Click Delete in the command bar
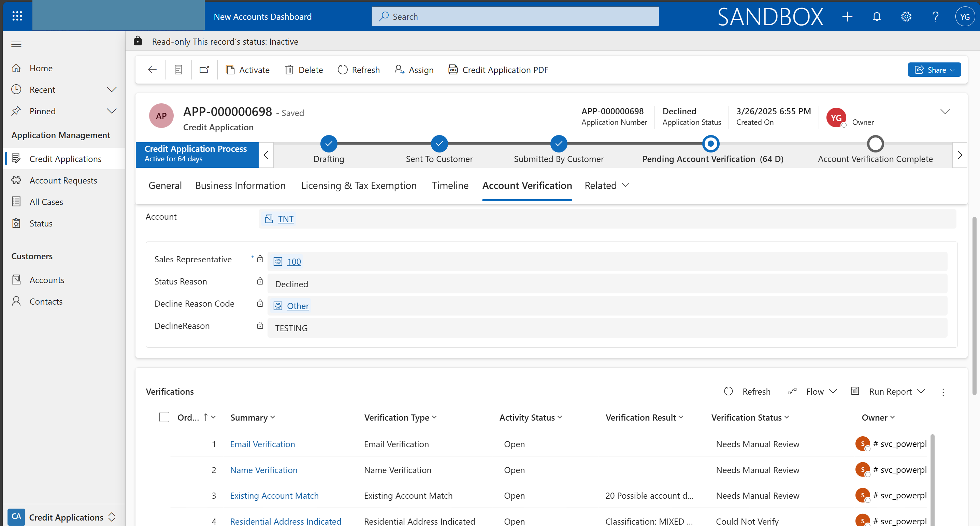Image resolution: width=980 pixels, height=526 pixels. (x=304, y=70)
